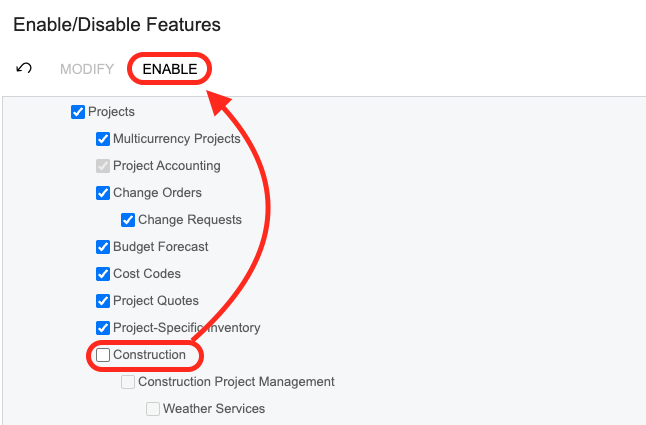The image size is (646, 425).
Task: Toggle the Project-Specific Inventory checkbox
Action: click(x=103, y=328)
